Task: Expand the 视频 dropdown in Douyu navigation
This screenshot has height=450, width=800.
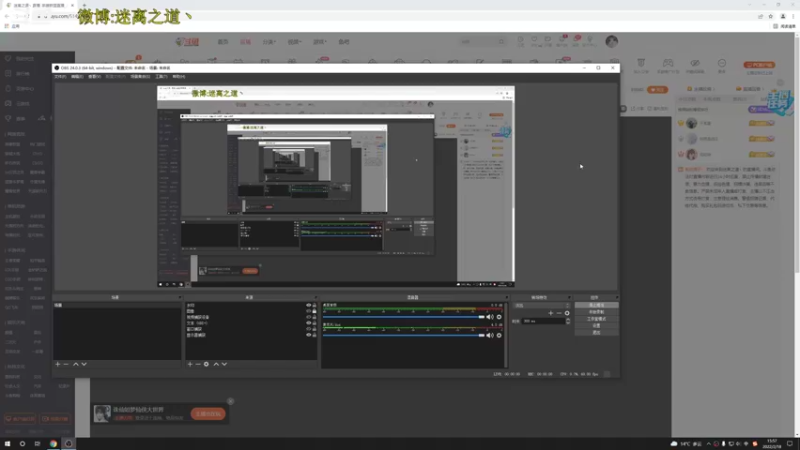Action: 294,42
